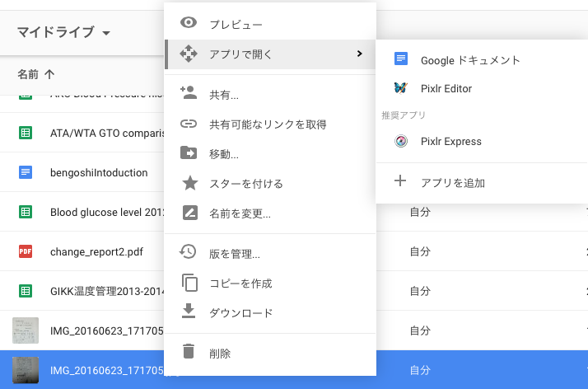The height and width of the screenshot is (389, 588).
Task: Click the rename pencil icon
Action: click(189, 213)
